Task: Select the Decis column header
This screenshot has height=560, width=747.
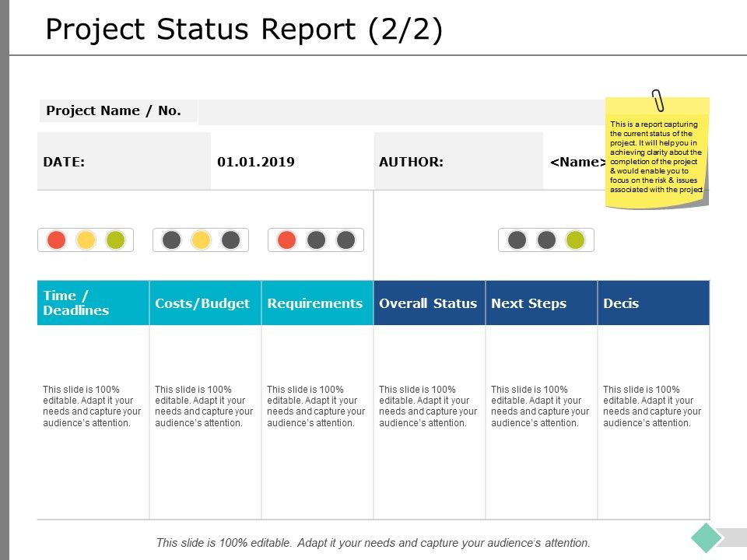Action: [x=654, y=303]
